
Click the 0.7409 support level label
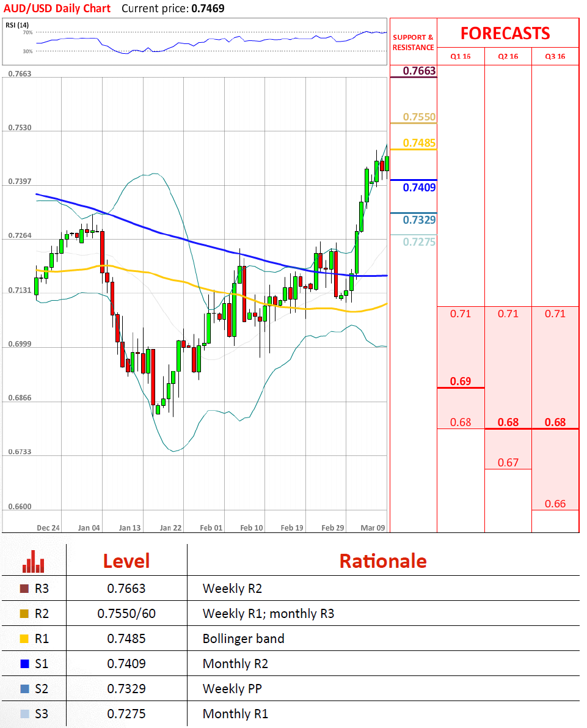tap(419, 187)
